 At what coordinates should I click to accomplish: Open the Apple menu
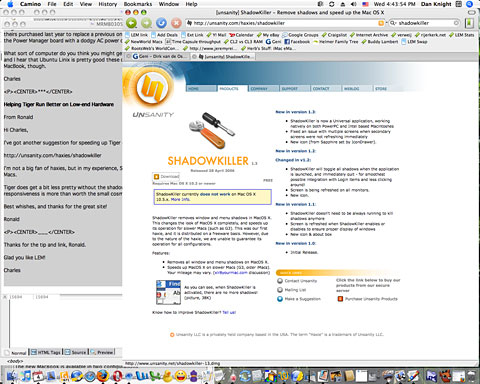[10, 4]
